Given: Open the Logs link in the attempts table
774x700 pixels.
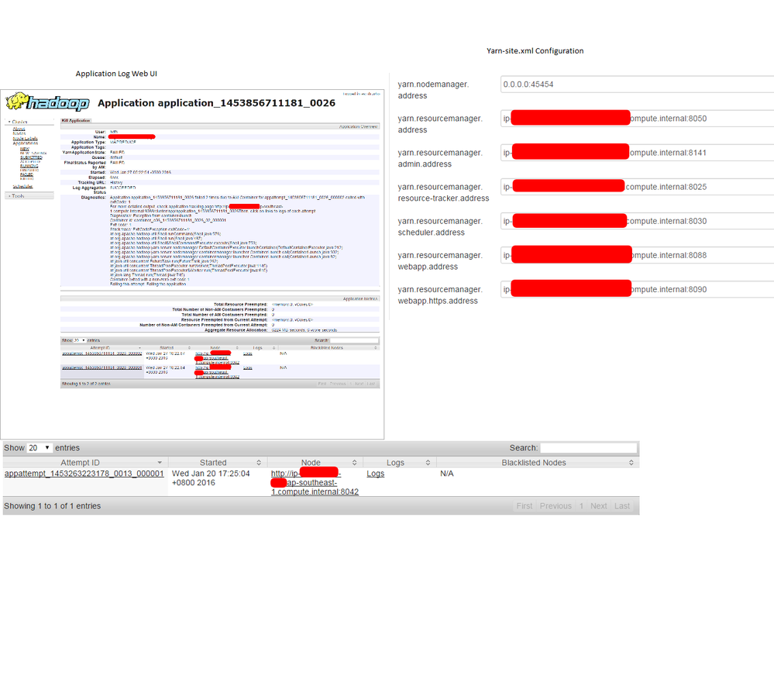Looking at the screenshot, I should point(375,474).
